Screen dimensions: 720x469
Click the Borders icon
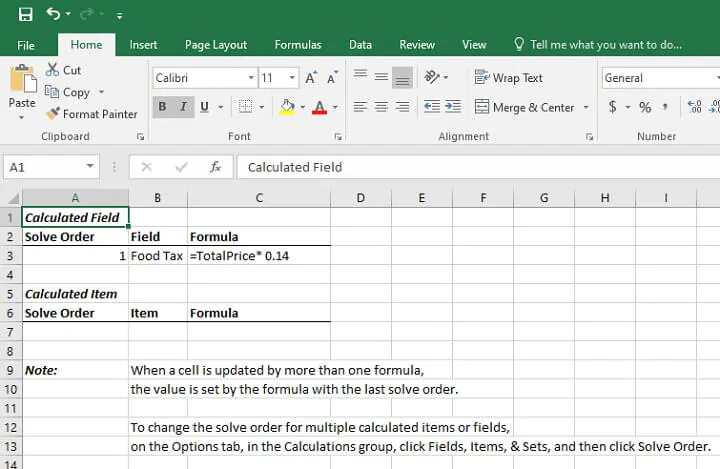[x=246, y=107]
